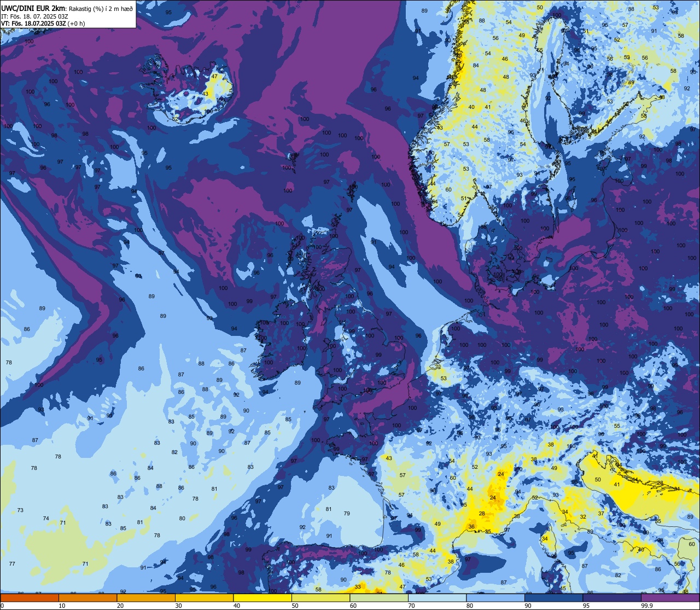Click value 33 at the bottom over Spain
This screenshot has height=610, width=700.
click(x=358, y=586)
